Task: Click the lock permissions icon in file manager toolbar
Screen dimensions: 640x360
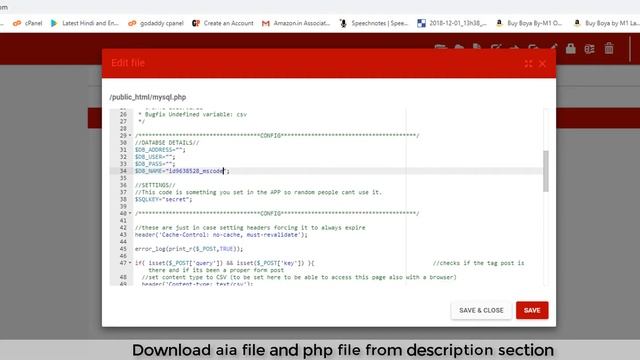Action: coord(571,49)
